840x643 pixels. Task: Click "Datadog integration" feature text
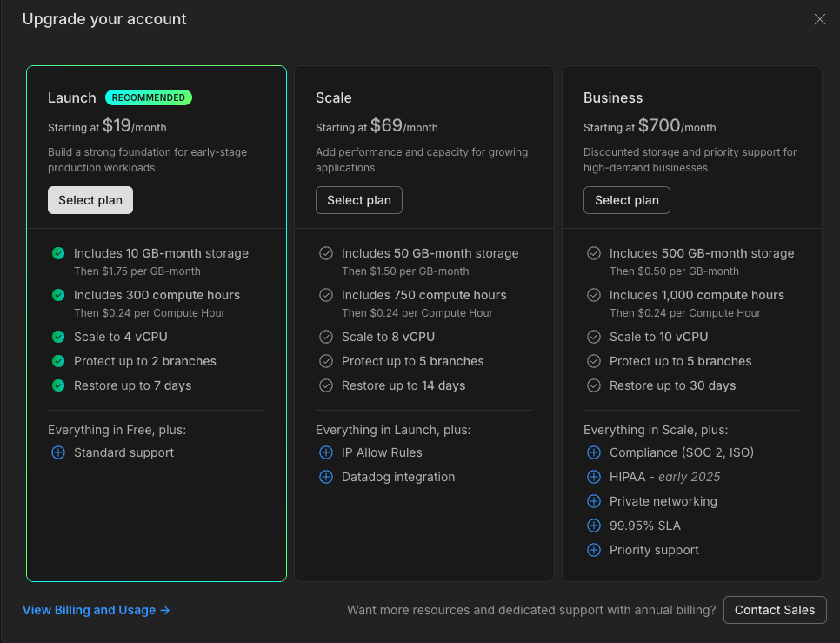click(398, 477)
